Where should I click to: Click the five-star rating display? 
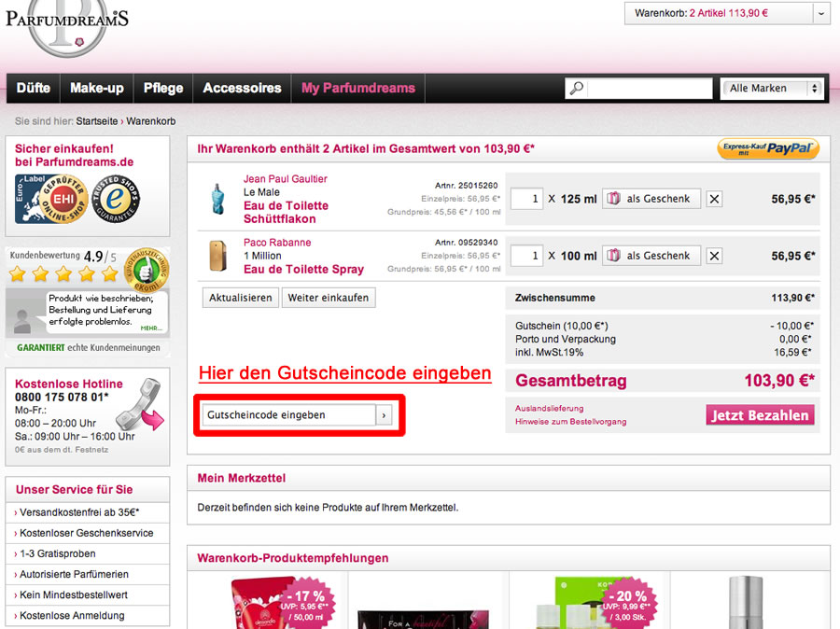click(x=63, y=274)
